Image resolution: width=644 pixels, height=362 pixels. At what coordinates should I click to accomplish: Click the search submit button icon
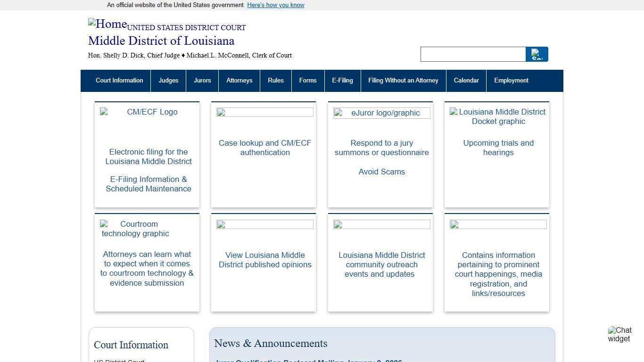coord(537,54)
